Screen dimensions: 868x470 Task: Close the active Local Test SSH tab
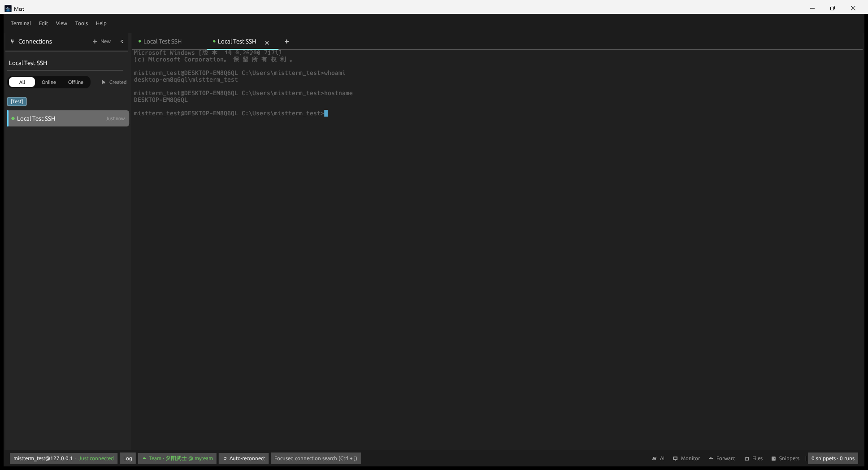click(x=267, y=43)
